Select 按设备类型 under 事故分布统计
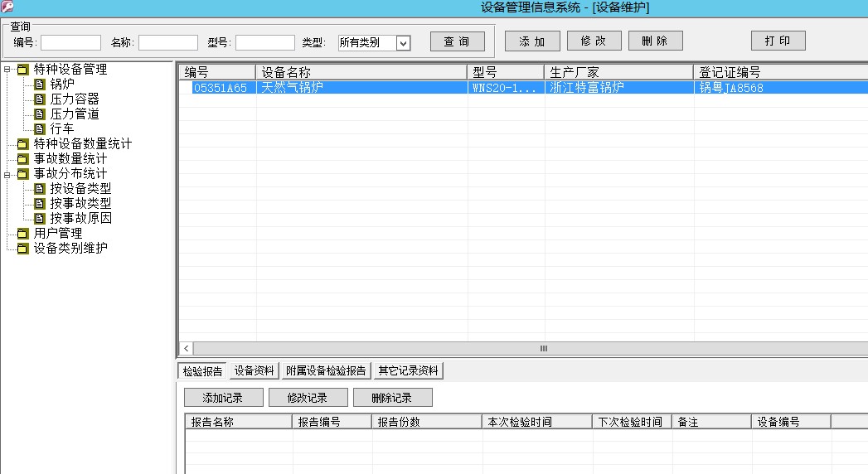This screenshot has height=474, width=868. 80,189
